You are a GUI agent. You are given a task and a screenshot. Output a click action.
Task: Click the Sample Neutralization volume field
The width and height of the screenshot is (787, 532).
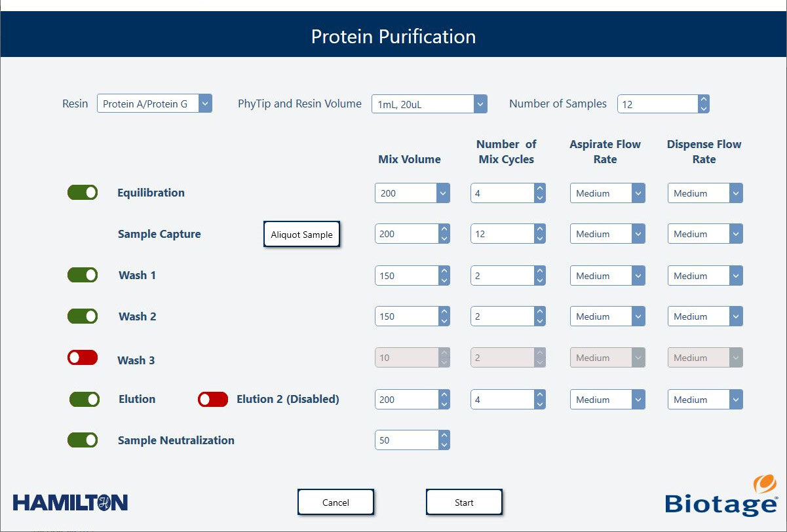(x=406, y=440)
